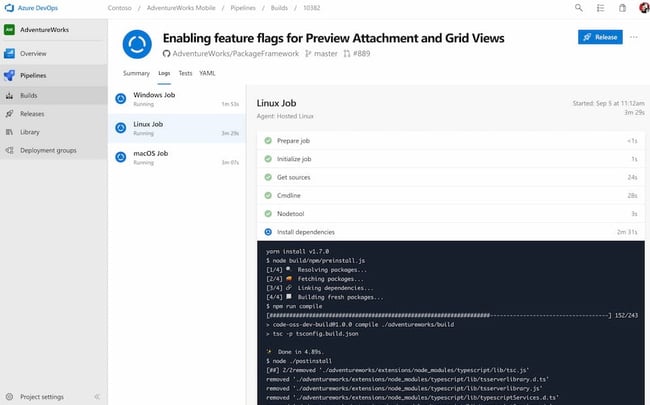Open the more options ellipsis menu
This screenshot has width=650, height=405.
(x=633, y=37)
